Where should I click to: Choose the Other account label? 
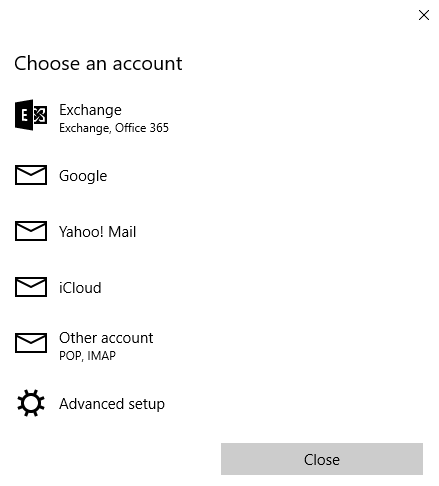tap(106, 338)
